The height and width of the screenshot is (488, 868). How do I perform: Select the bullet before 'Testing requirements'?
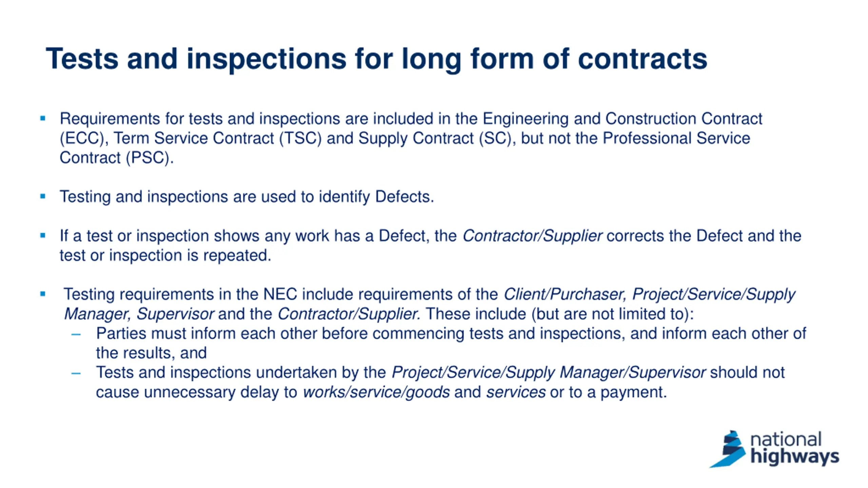click(43, 294)
